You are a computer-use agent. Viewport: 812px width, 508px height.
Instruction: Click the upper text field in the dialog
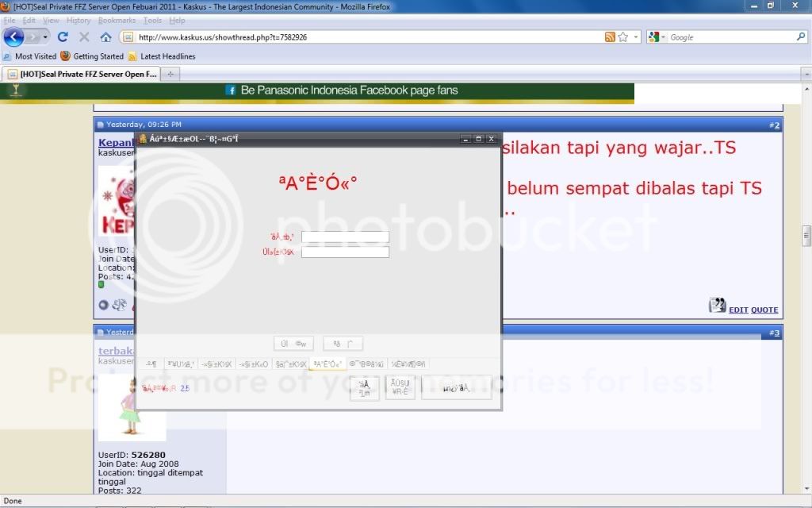click(x=346, y=237)
